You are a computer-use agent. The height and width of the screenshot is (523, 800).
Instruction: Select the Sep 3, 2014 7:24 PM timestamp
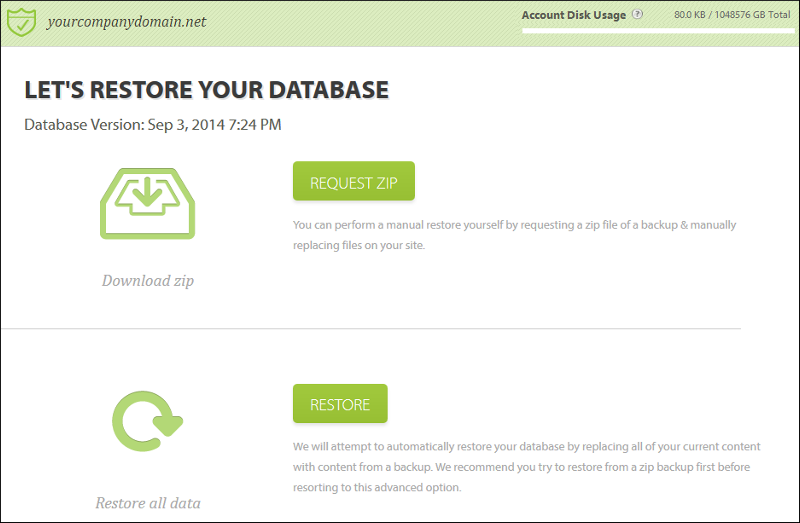(x=214, y=125)
